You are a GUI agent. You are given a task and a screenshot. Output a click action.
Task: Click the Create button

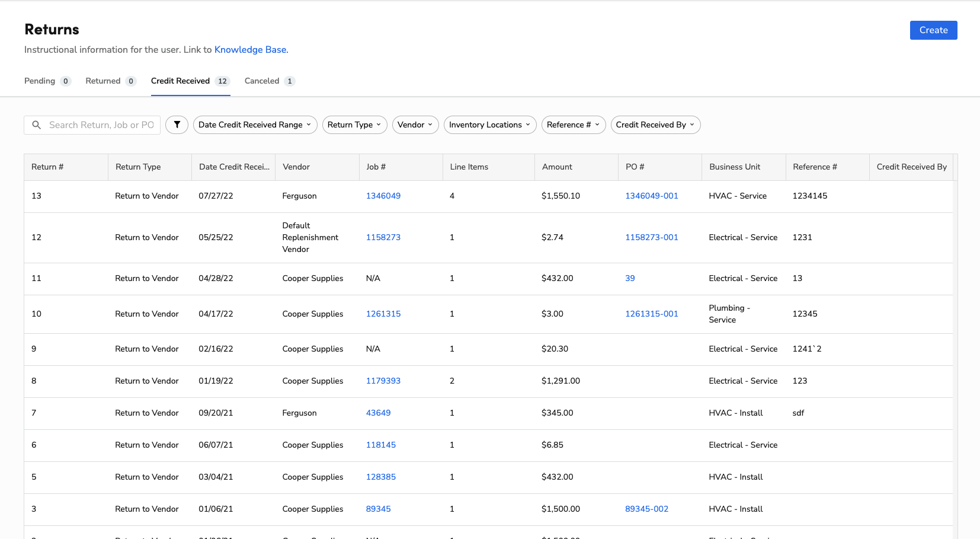pyautogui.click(x=933, y=30)
